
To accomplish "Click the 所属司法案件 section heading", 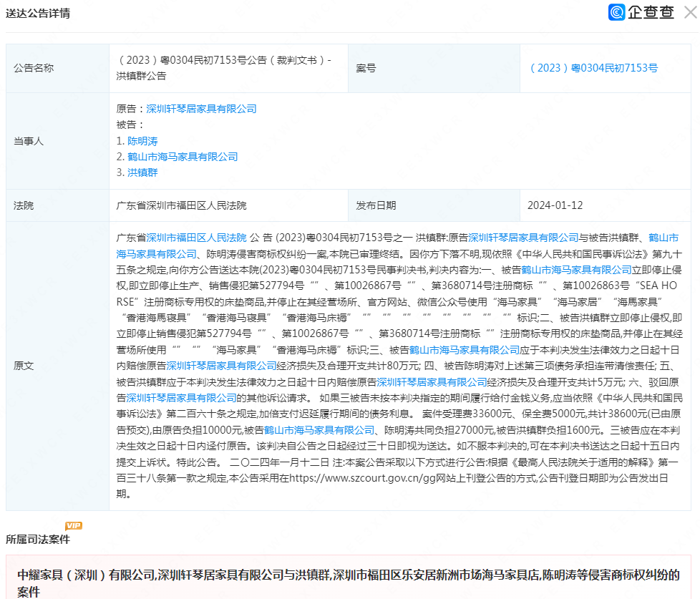I will coord(38,539).
